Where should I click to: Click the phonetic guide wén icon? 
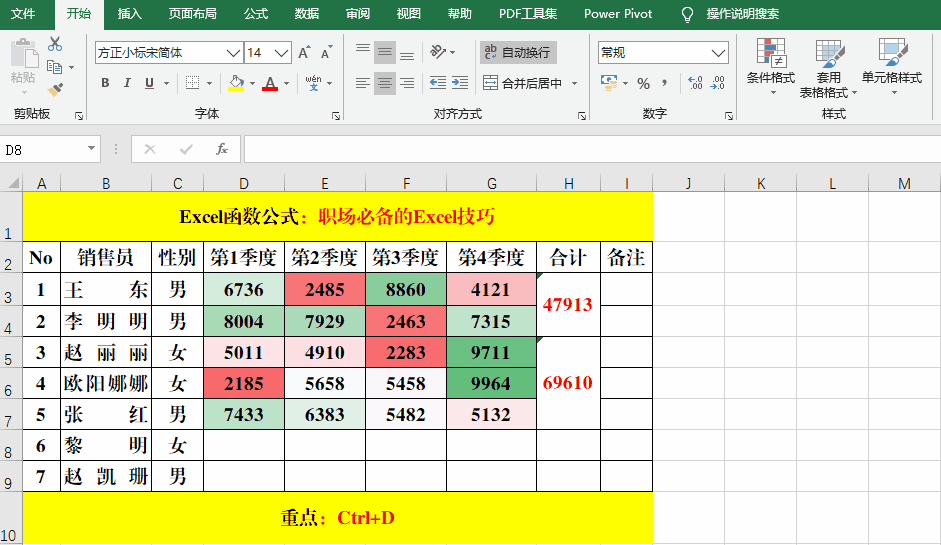313,83
